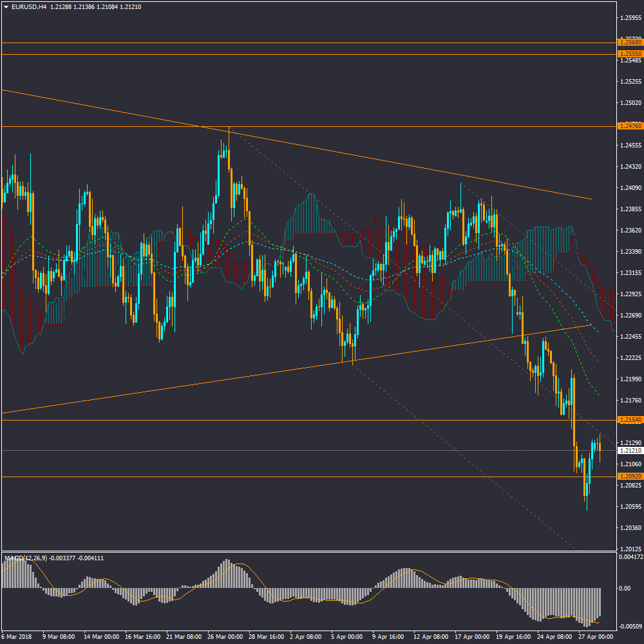Select the 1.20920 support level price tag
Viewport: 644px width, 644px height.
(x=628, y=477)
